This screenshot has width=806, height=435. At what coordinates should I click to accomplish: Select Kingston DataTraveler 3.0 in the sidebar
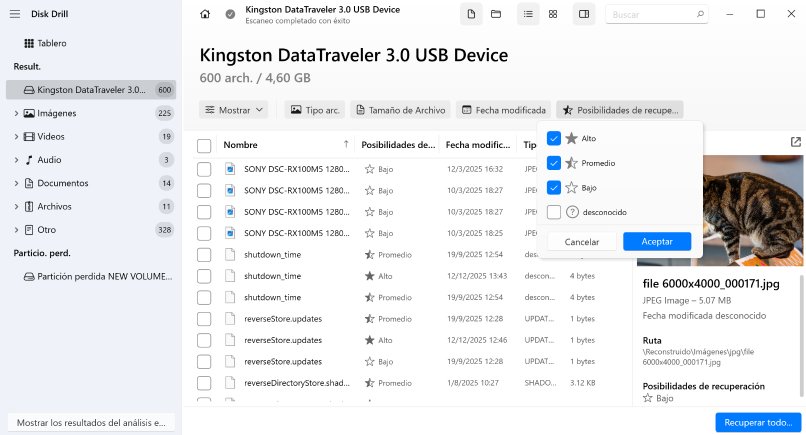click(91, 89)
